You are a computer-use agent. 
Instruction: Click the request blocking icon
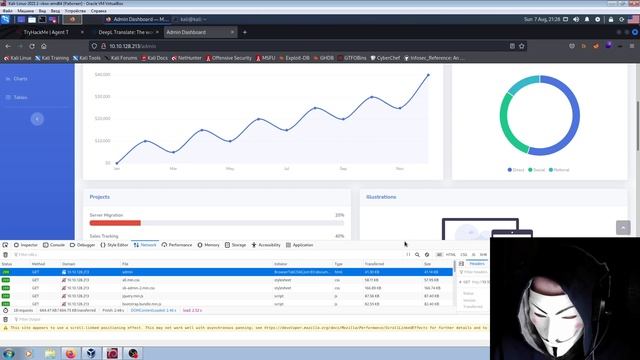(x=427, y=255)
